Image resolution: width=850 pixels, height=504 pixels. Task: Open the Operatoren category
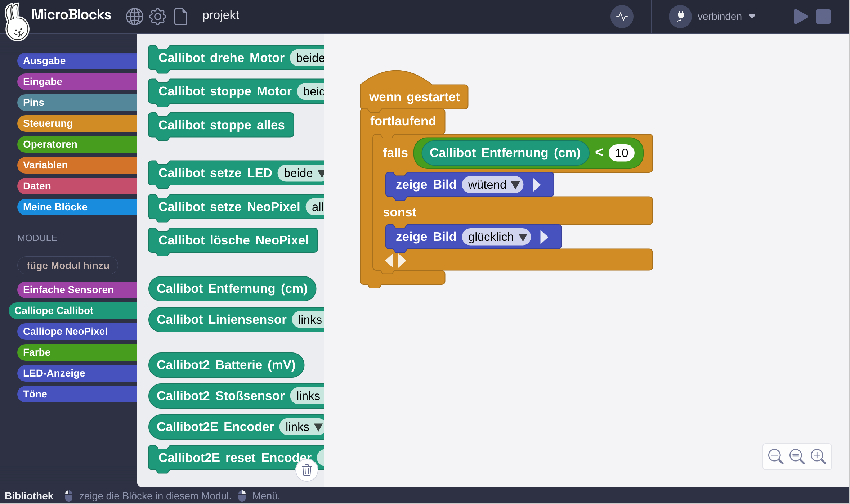77,144
